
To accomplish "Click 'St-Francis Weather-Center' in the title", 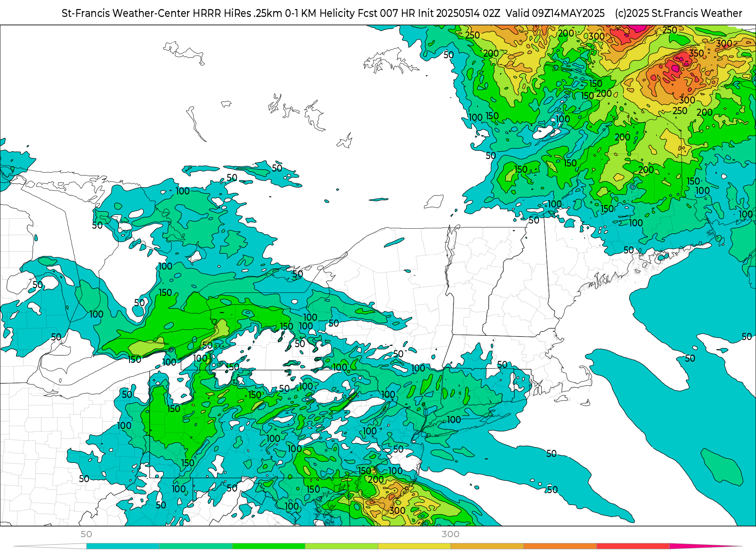I will pos(126,13).
